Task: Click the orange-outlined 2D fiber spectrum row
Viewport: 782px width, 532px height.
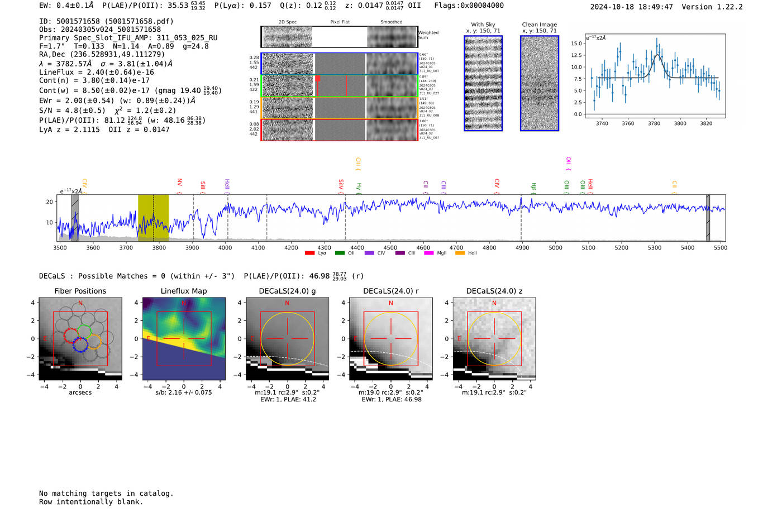Action: click(x=339, y=108)
